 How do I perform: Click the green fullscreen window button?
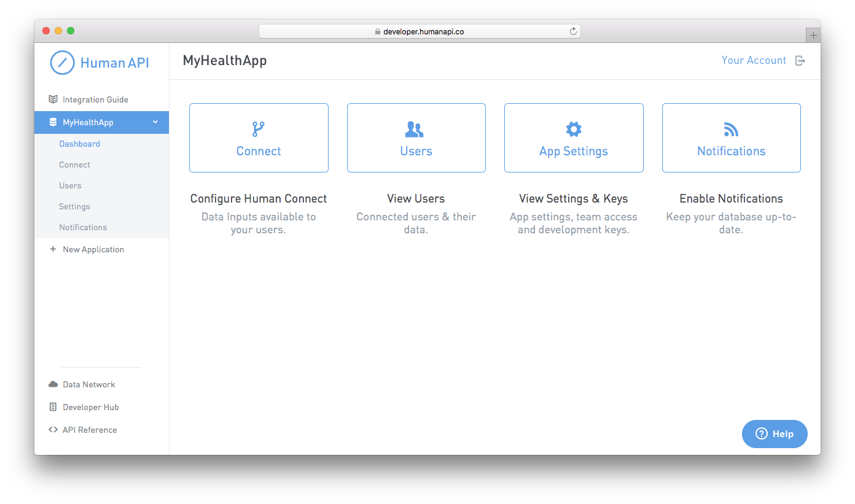[x=71, y=31]
